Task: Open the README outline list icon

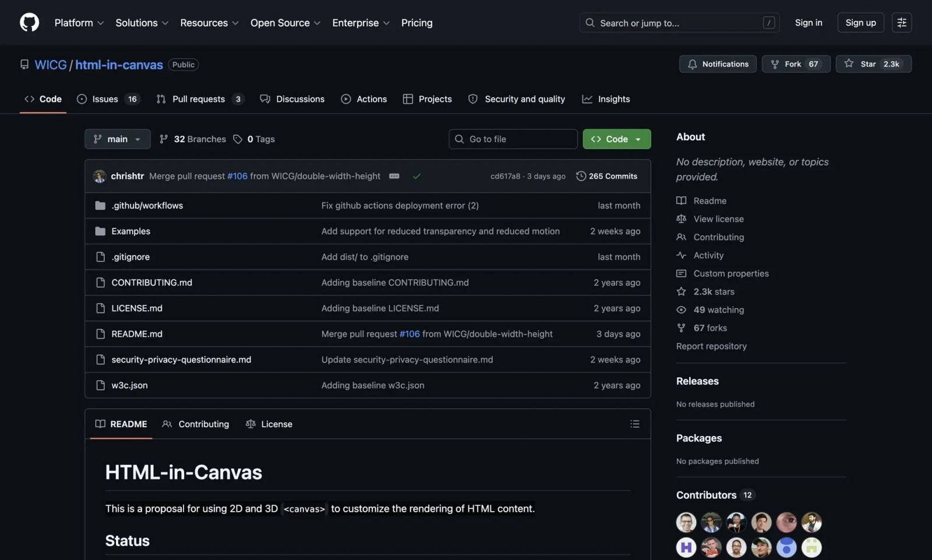Action: tap(635, 424)
